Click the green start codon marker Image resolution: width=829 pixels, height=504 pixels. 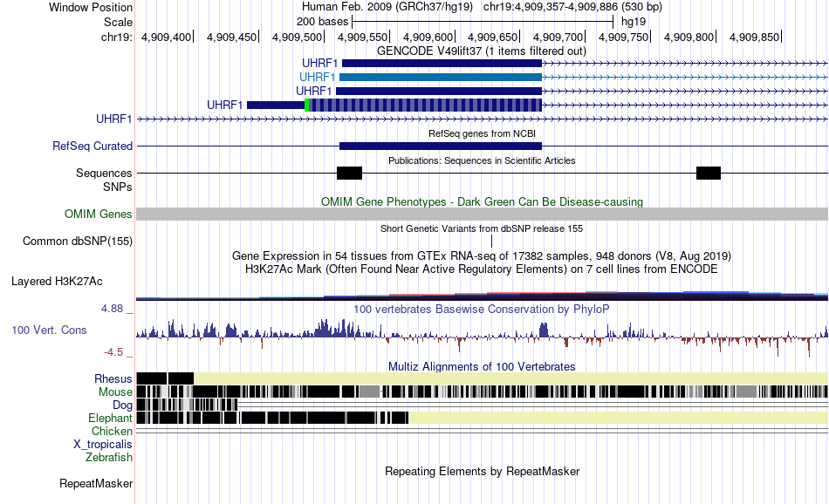coord(306,106)
